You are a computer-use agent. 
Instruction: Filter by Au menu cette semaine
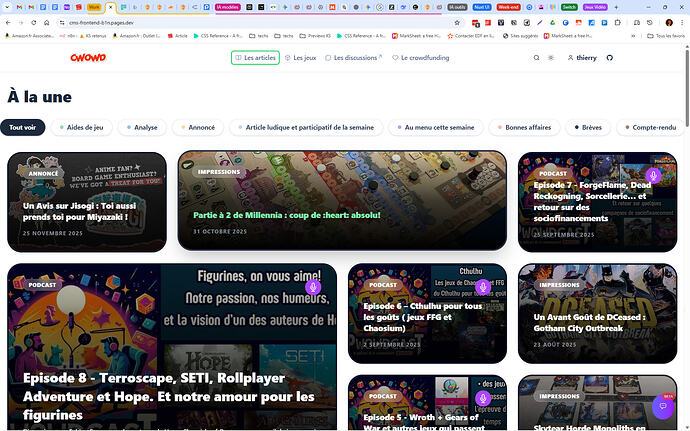[x=436, y=127]
